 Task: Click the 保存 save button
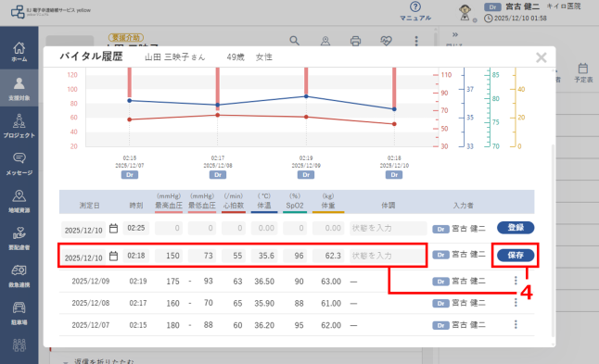coord(516,255)
